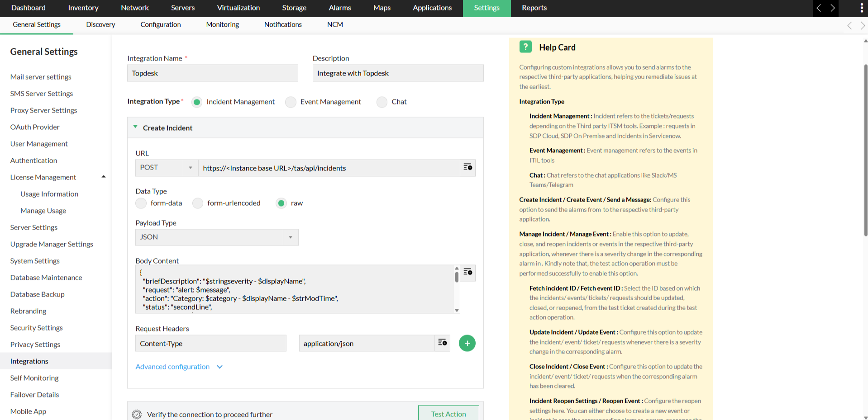Screen dimensions: 868x420
Task: Open the POST method dropdown
Action: point(167,168)
